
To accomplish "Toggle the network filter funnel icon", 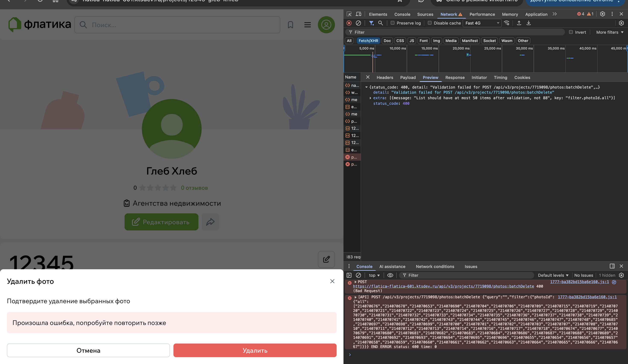I will (371, 23).
